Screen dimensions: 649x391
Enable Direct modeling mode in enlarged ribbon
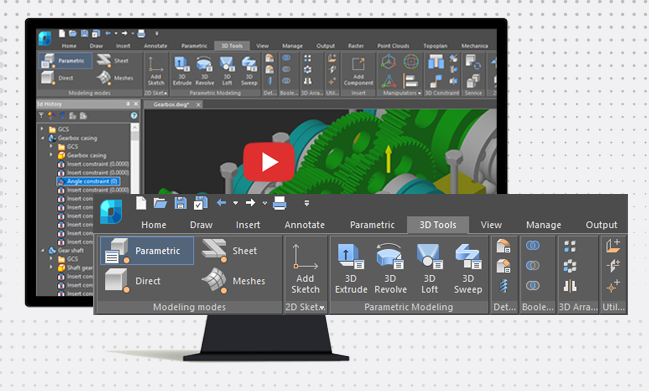coord(133,281)
